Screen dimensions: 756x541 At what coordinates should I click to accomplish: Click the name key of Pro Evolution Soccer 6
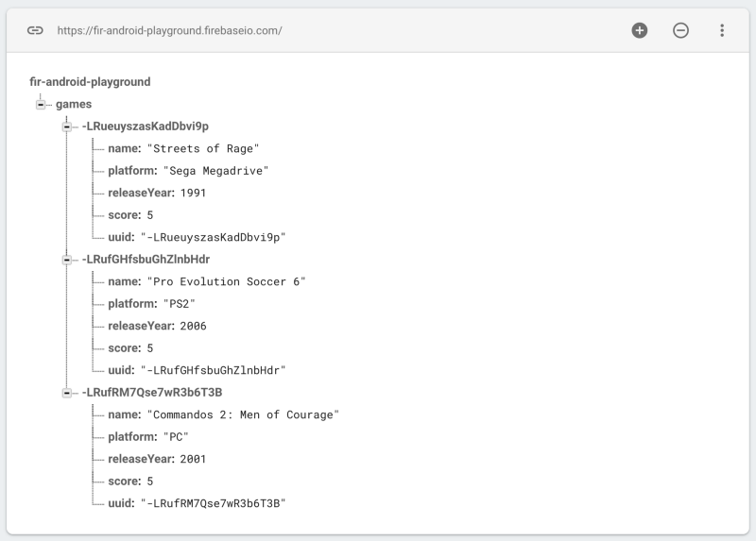125,281
